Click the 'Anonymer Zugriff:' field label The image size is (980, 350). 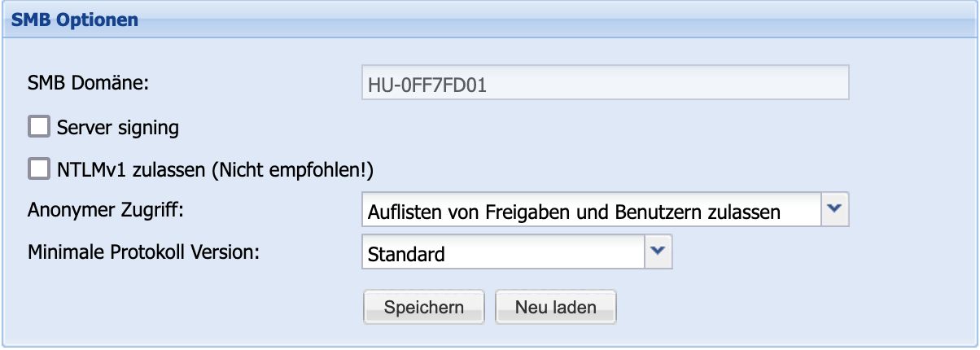pyautogui.click(x=106, y=210)
